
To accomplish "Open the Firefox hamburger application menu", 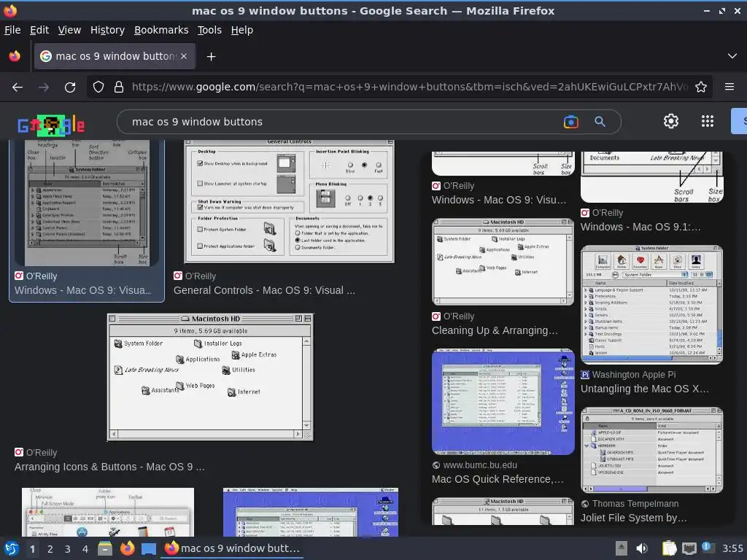I will pyautogui.click(x=729, y=87).
